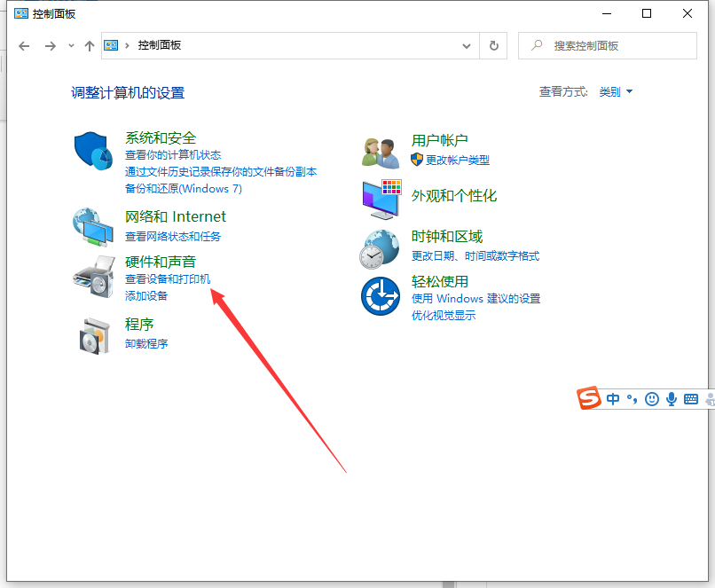The height and width of the screenshot is (588, 715).
Task: Click the Sogou IME S logo
Action: 589,399
